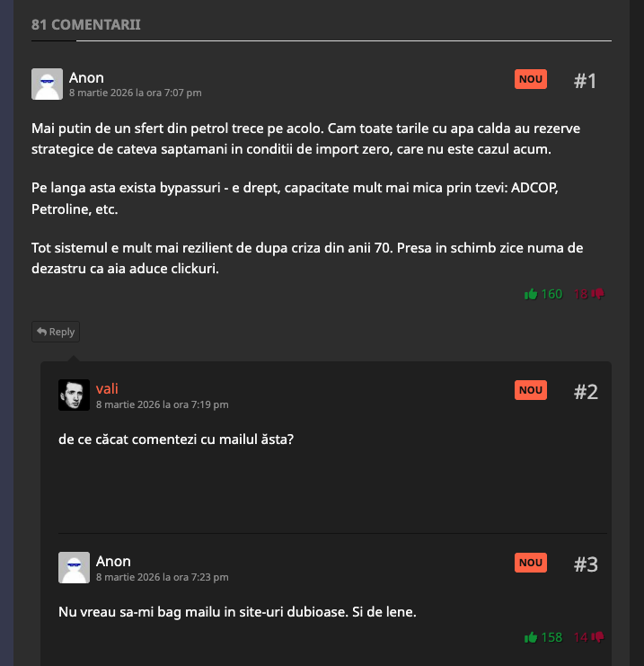
Task: Open comment #1 permalink number
Action: [x=586, y=81]
